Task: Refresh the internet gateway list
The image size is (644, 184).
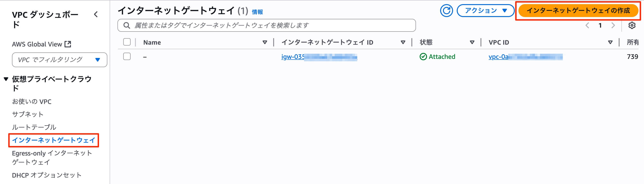Action: coord(446,11)
